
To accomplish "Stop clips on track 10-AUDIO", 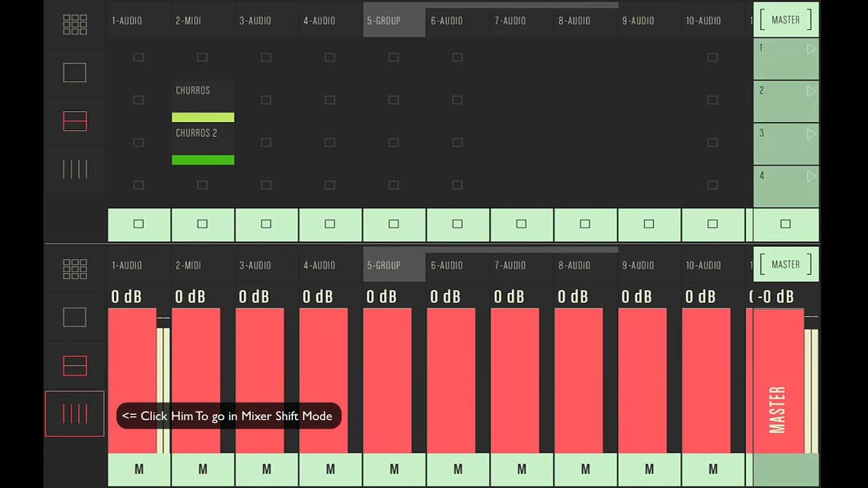I will [713, 224].
